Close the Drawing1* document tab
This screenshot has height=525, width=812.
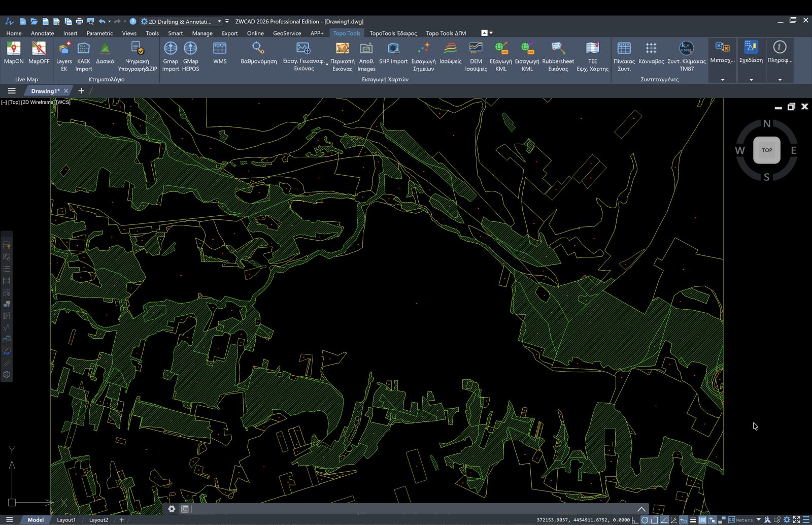66,91
